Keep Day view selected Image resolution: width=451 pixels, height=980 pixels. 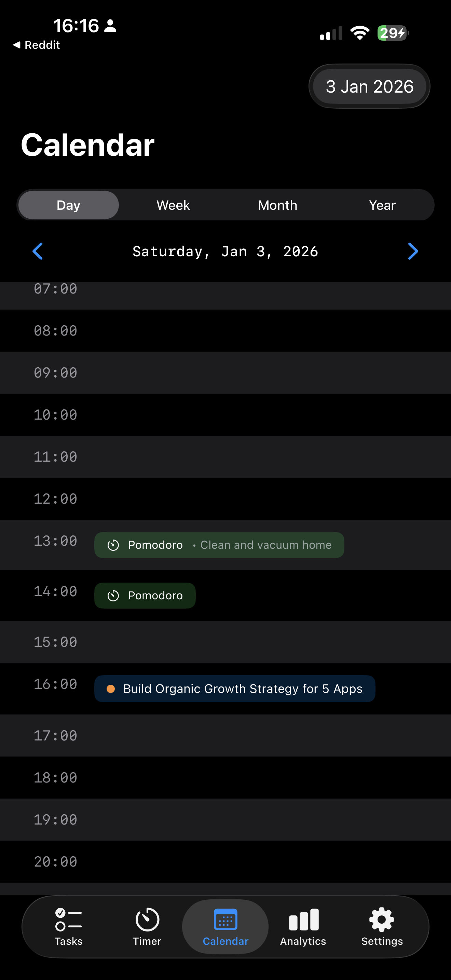(68, 205)
